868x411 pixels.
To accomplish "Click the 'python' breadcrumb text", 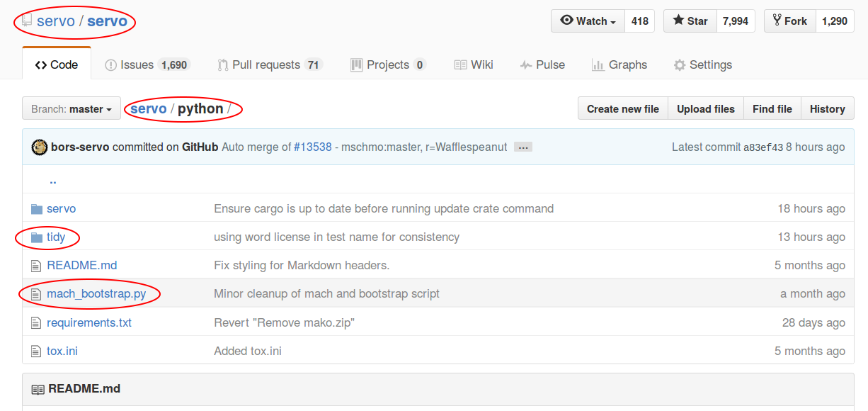I will coord(200,109).
